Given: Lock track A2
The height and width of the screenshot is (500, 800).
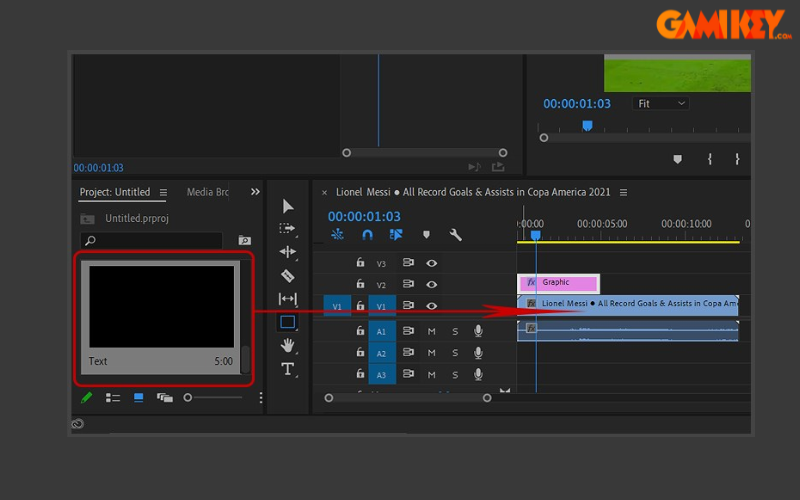Looking at the screenshot, I should pyautogui.click(x=360, y=352).
